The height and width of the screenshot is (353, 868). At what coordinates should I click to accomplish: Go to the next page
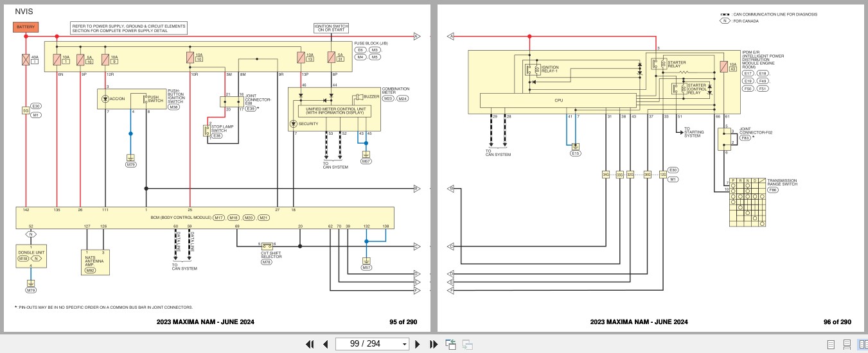(x=418, y=344)
